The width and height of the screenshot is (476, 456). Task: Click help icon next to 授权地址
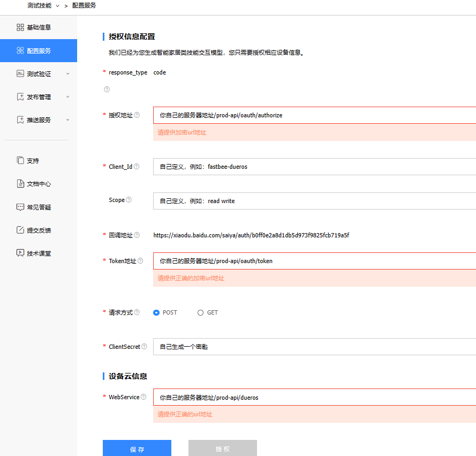pyautogui.click(x=137, y=115)
